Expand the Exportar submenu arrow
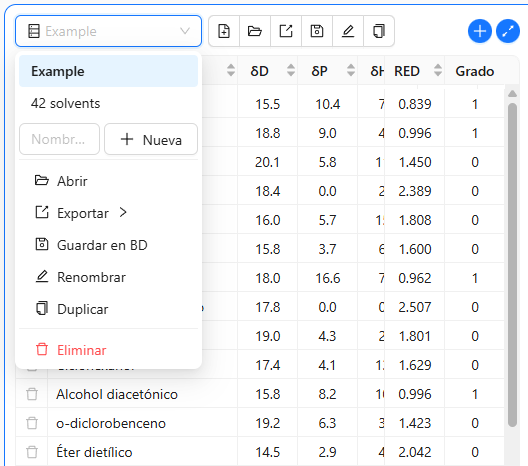 pyautogui.click(x=123, y=212)
